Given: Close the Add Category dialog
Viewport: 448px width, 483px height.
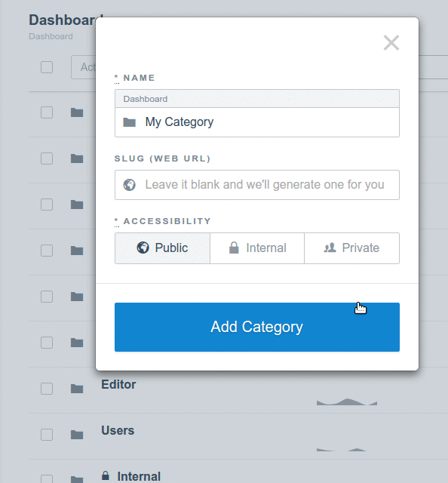Looking at the screenshot, I should point(391,42).
